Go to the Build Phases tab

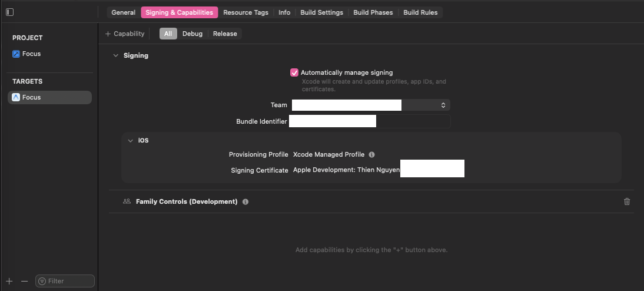[x=373, y=12]
